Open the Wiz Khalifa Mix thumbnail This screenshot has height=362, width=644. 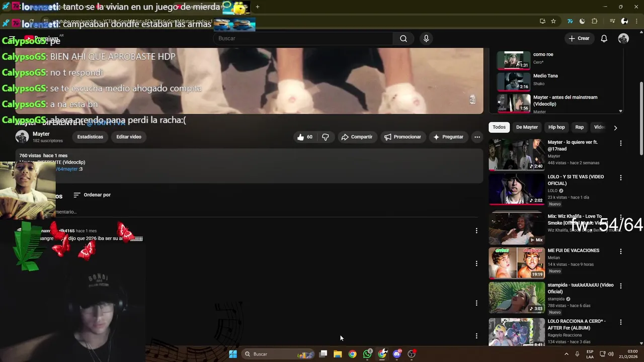tap(517, 229)
